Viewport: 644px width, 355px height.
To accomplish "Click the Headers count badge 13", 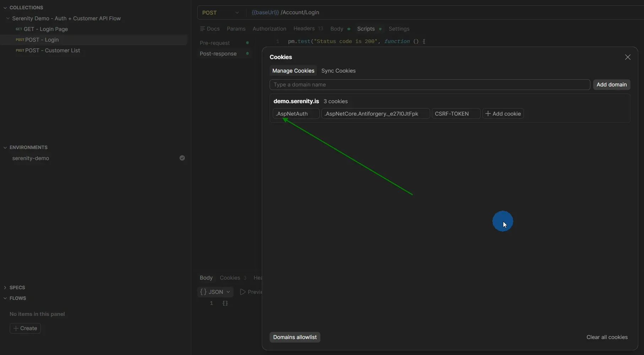I will tap(321, 28).
